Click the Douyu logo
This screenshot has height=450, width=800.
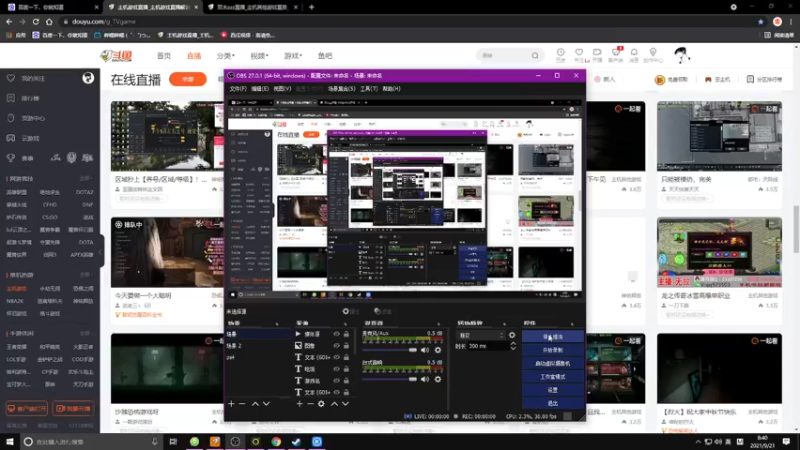(x=117, y=56)
